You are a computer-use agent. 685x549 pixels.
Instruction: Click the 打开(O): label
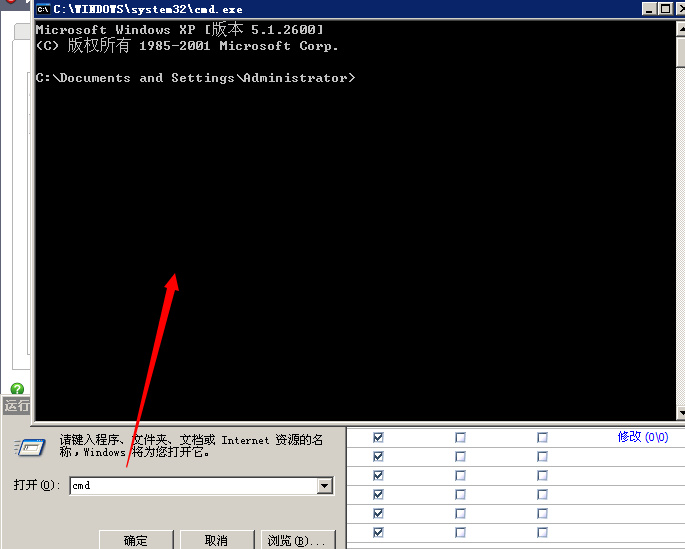[37, 485]
